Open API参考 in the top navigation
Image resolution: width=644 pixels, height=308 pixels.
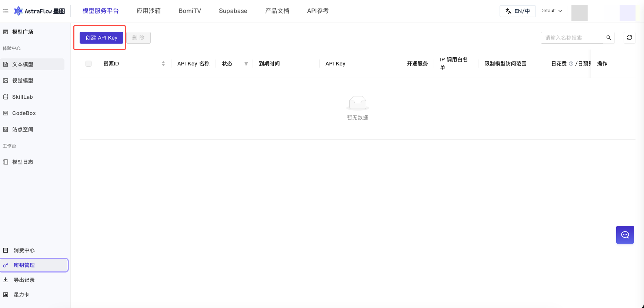click(x=318, y=11)
